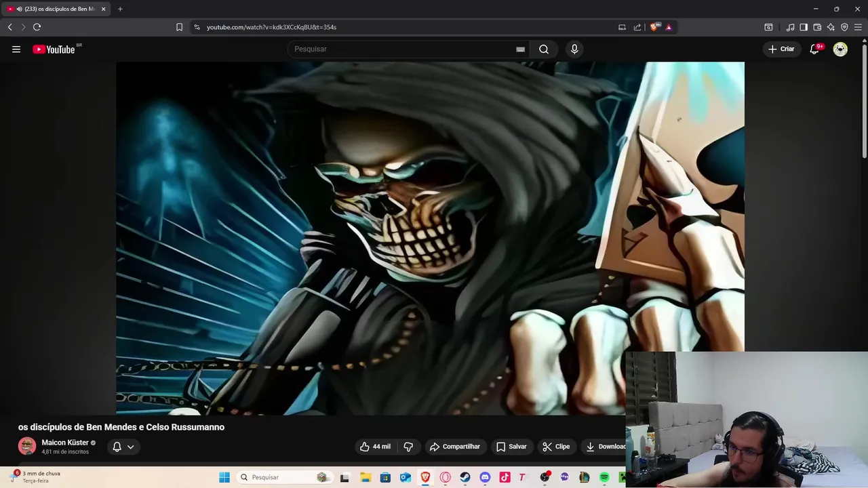Open Task View from taskbar
The image size is (868, 488).
[x=344, y=477]
